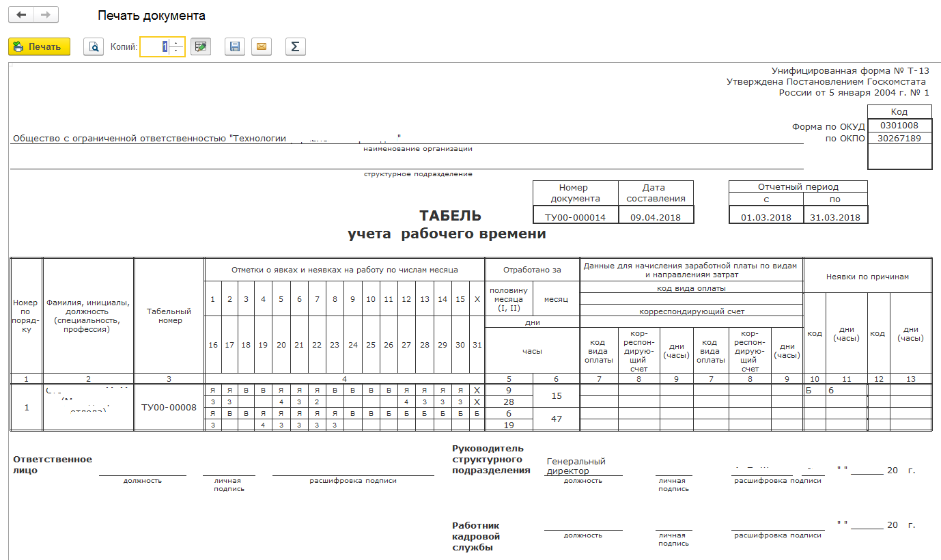Decrease copies count with down arrow

coord(177,51)
